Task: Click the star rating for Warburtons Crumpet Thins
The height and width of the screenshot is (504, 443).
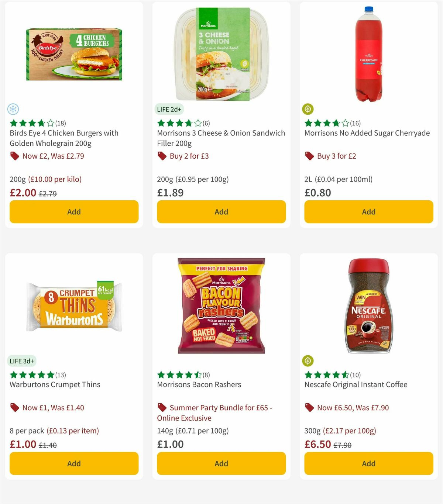Action: pyautogui.click(x=31, y=375)
